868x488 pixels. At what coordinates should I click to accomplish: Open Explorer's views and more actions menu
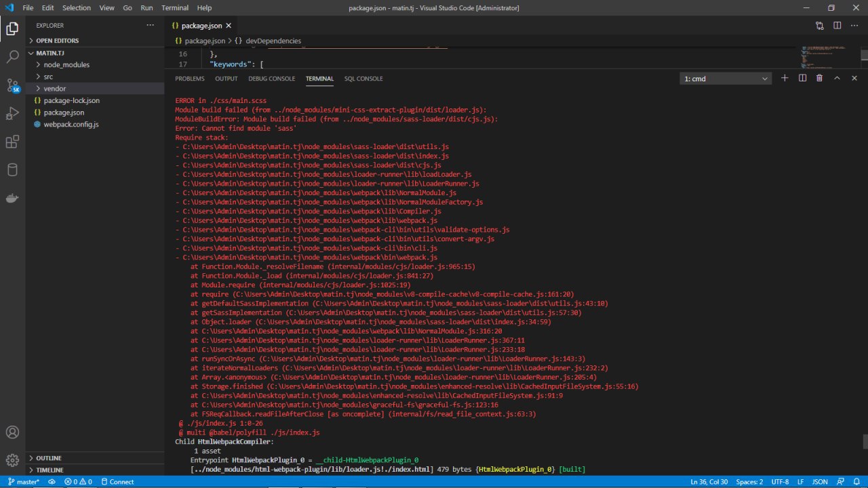pos(150,26)
